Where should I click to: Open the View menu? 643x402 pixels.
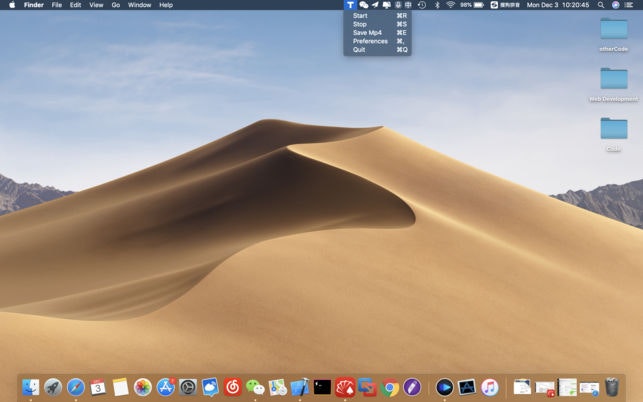point(96,5)
